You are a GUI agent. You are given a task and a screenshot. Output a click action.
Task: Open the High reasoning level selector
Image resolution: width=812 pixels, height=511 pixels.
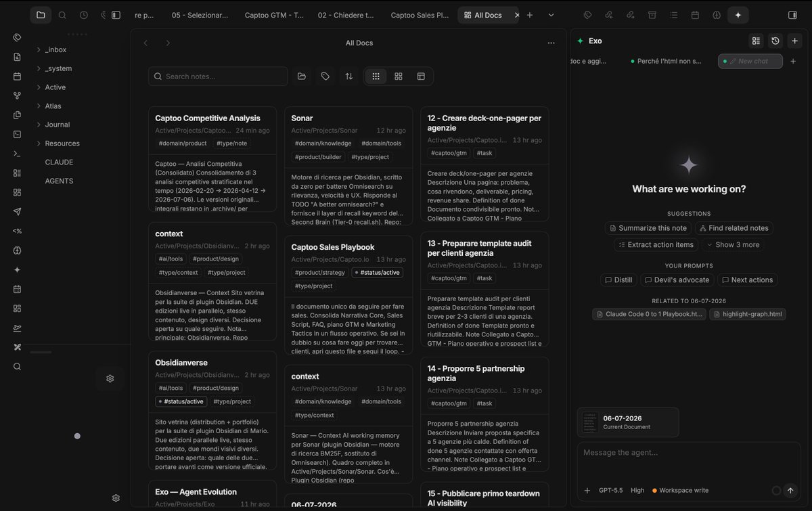[x=637, y=491]
